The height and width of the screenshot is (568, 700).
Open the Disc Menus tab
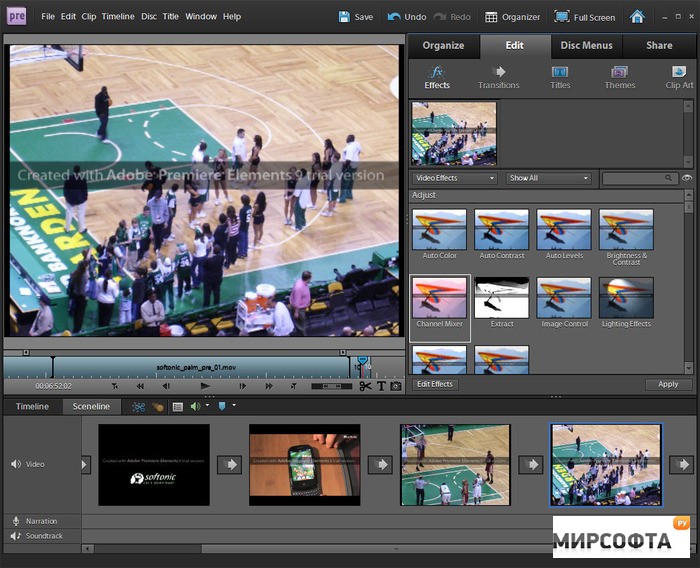pos(587,46)
